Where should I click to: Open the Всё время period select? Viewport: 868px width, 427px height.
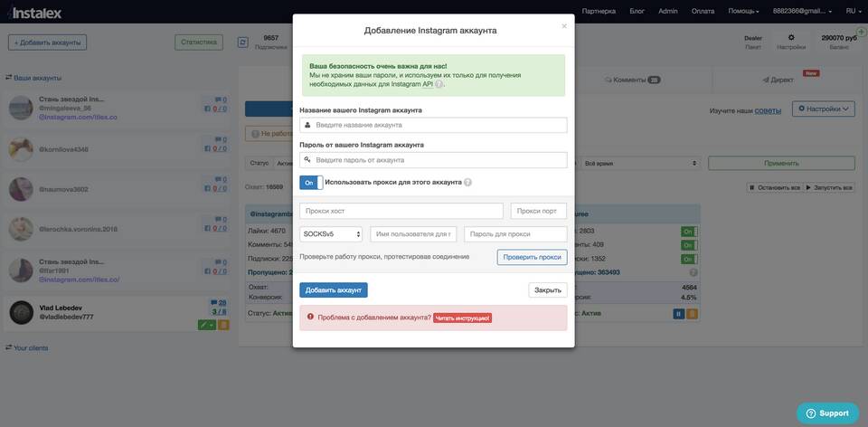click(x=640, y=164)
